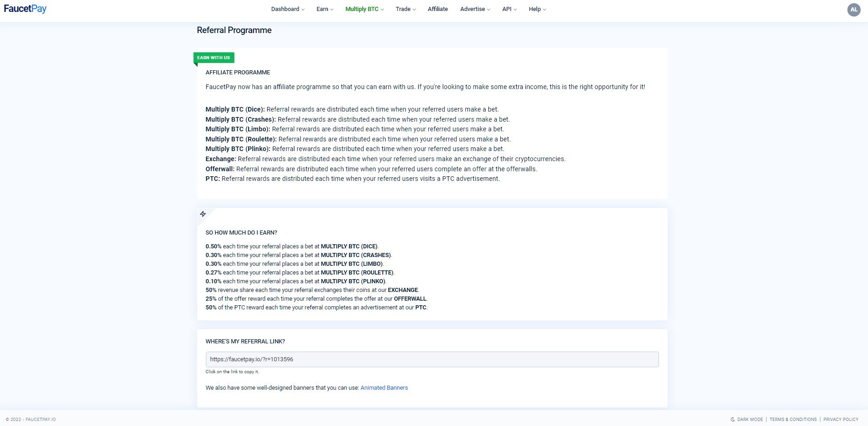Click the AFFILIATE PROGRAMME heading
Screen dimensions: 868x426
click(x=238, y=73)
